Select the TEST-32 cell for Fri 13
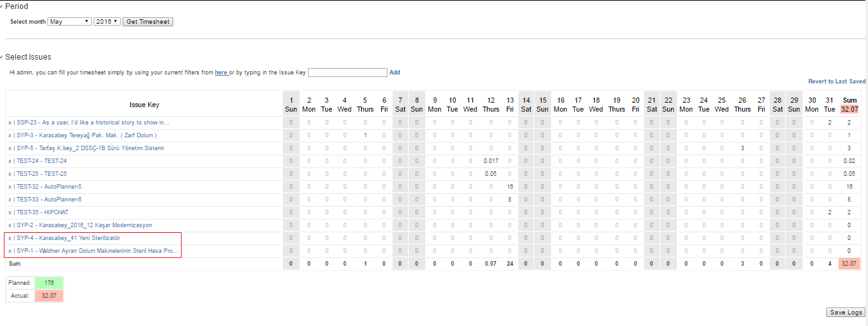Viewport: 868px width, 326px height. 509,187
